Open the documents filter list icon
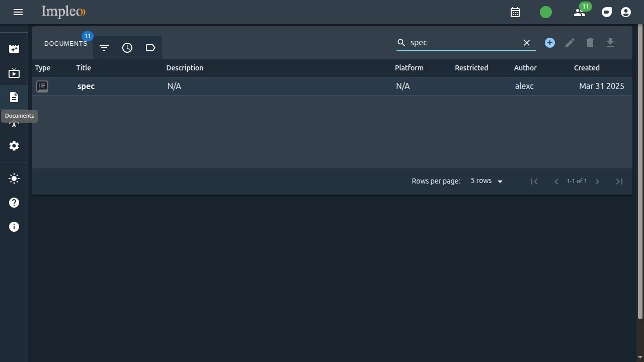Screen dimensions: 644x362 click(104, 48)
